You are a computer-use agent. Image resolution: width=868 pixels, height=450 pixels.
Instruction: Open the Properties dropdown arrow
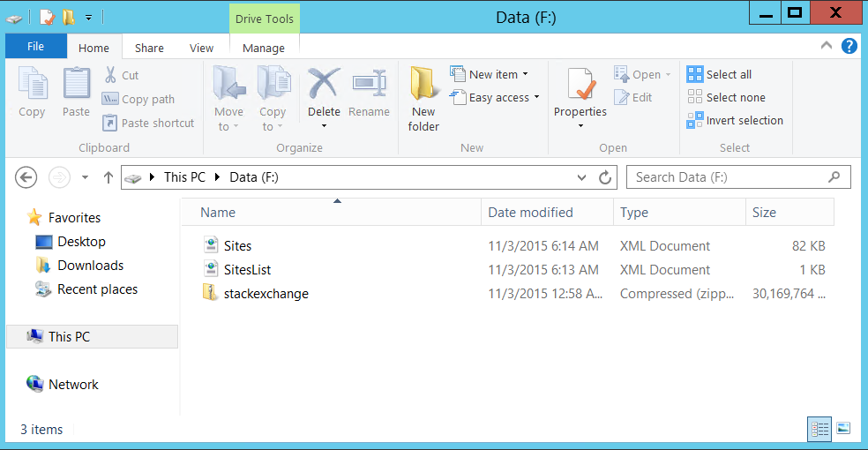(580, 126)
